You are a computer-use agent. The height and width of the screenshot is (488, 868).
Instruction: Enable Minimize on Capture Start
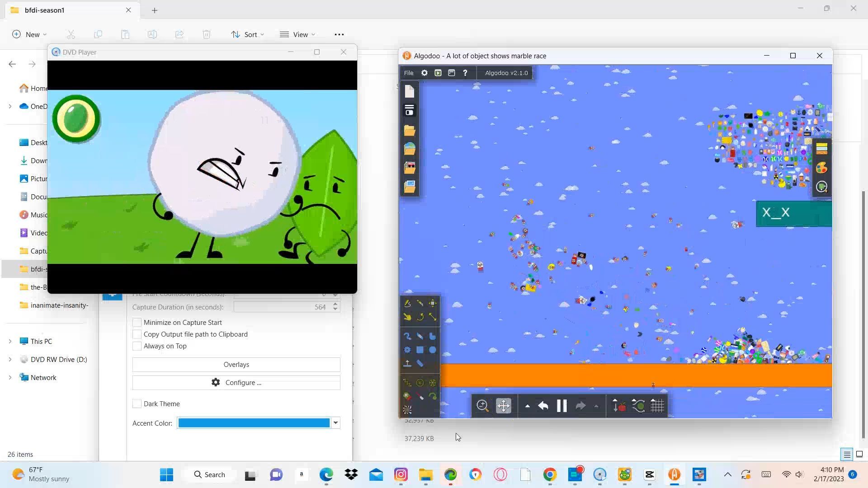[x=137, y=323]
